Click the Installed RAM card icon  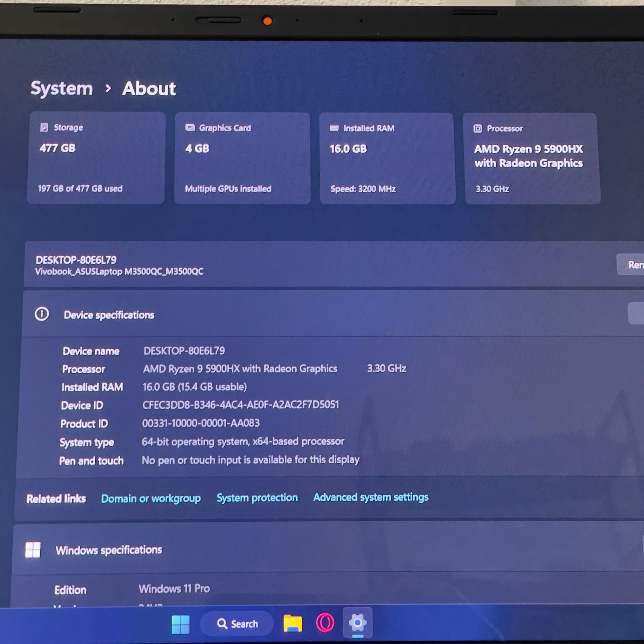pyautogui.click(x=334, y=128)
